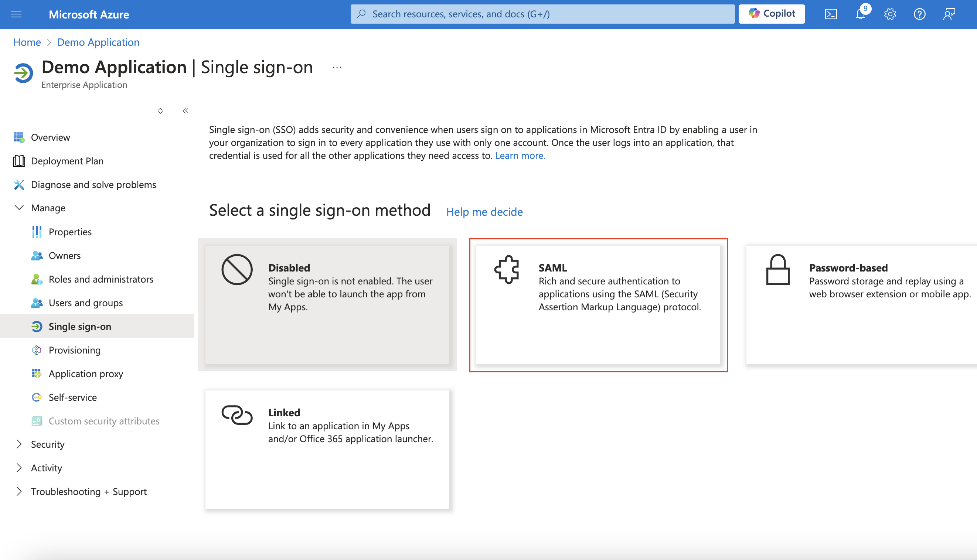This screenshot has height=560, width=977.
Task: Click the Roles and administrators person icon
Action: (x=37, y=279)
